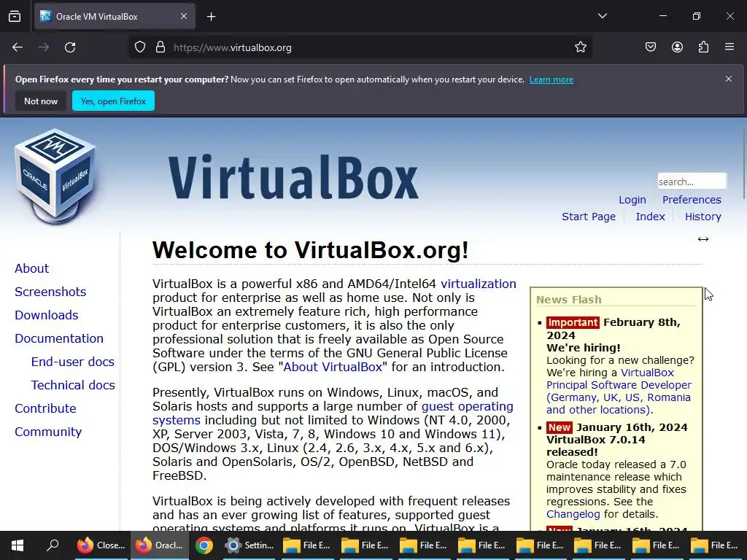Go to the Downloads sidebar page
Image resolution: width=747 pixels, height=560 pixels.
[46, 315]
